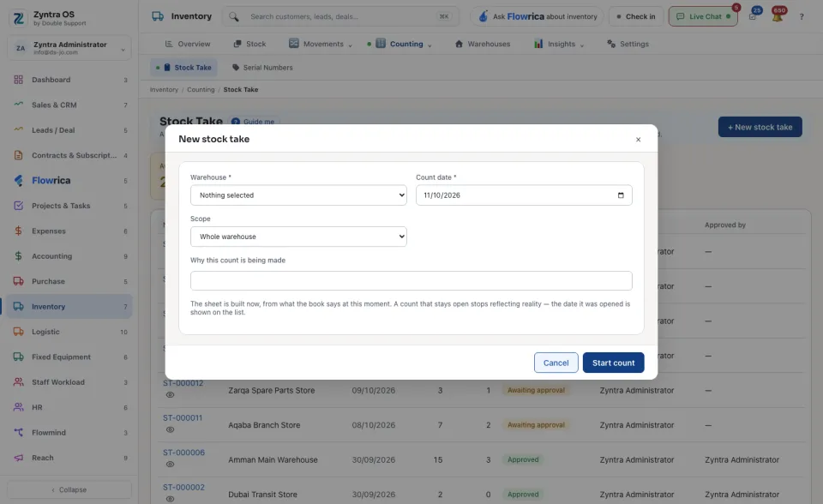The width and height of the screenshot is (823, 504).
Task: Expand the Movements menu
Action: [320, 44]
